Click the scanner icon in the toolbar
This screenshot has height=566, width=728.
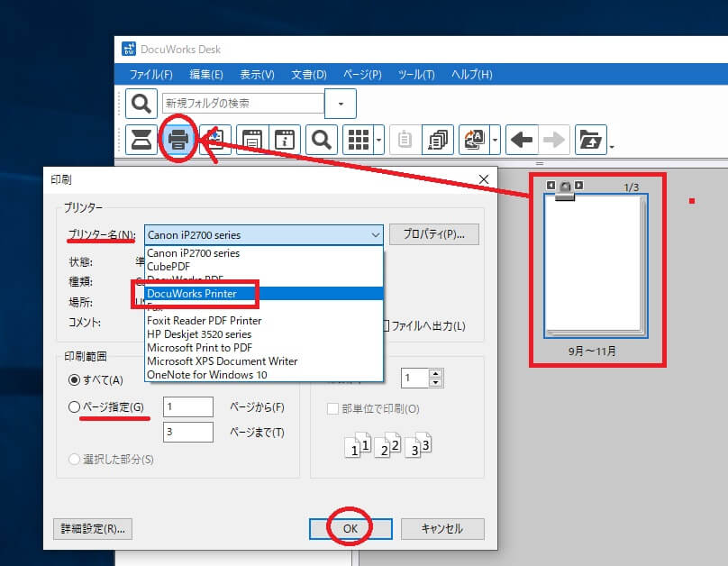click(141, 140)
